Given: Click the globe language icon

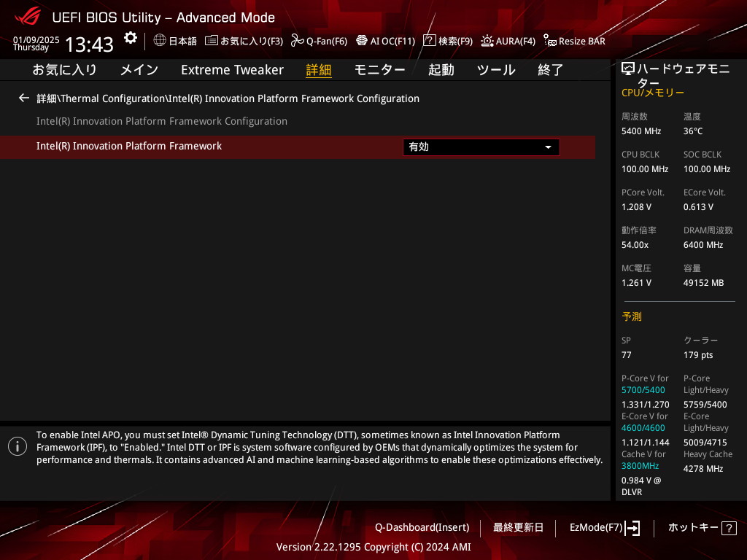Looking at the screenshot, I should (x=160, y=41).
